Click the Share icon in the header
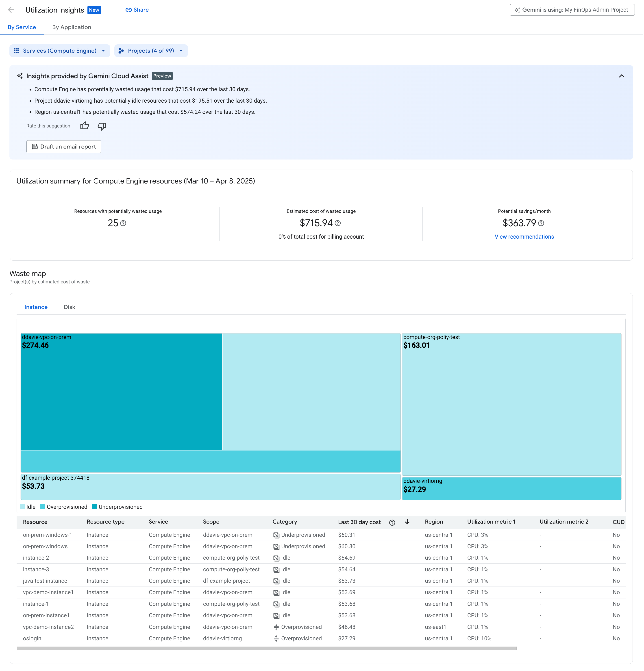Screen dimensions: 644x671 pos(128,10)
